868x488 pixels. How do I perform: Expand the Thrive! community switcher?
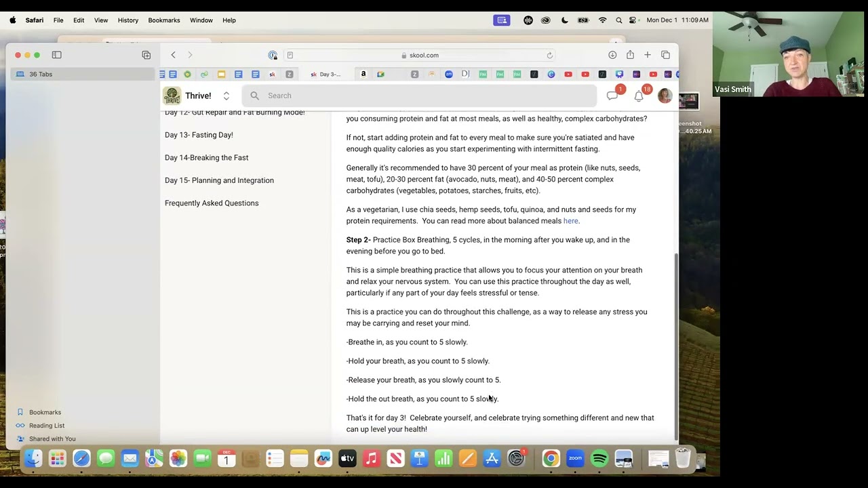[226, 96]
